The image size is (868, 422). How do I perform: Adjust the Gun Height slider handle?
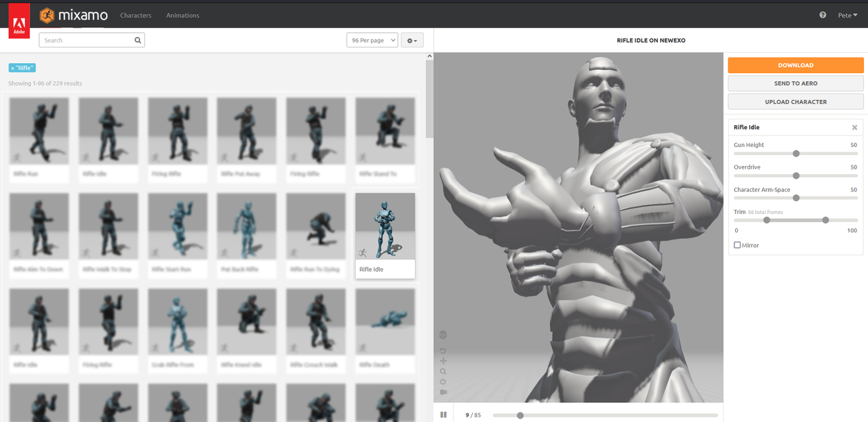(x=796, y=153)
